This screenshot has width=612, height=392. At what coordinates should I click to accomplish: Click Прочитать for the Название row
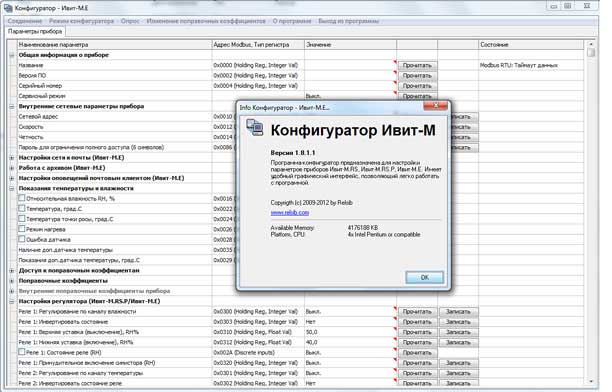click(x=417, y=65)
